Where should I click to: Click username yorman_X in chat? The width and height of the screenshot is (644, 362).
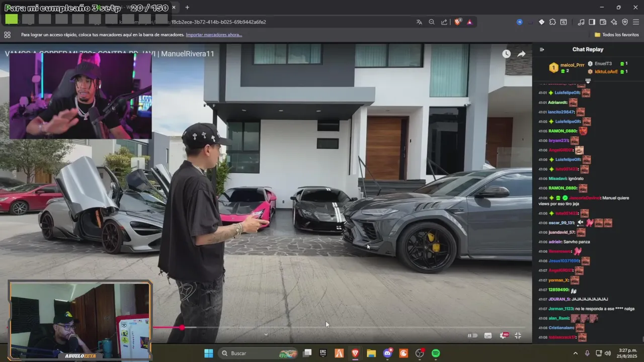(559, 280)
